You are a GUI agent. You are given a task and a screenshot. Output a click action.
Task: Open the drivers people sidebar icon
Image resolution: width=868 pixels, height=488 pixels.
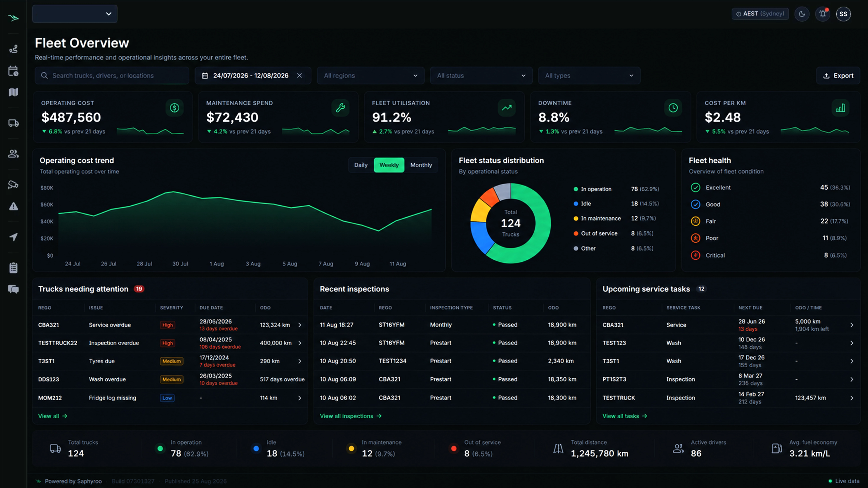pyautogui.click(x=14, y=154)
